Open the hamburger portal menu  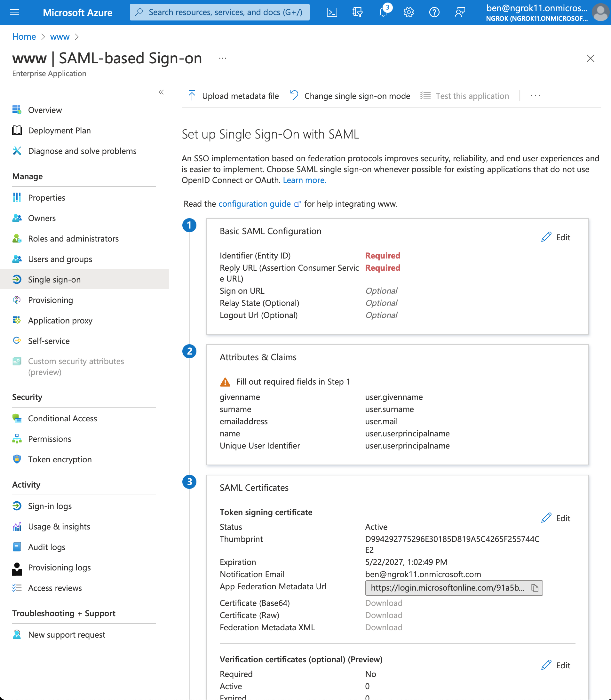pyautogui.click(x=15, y=12)
